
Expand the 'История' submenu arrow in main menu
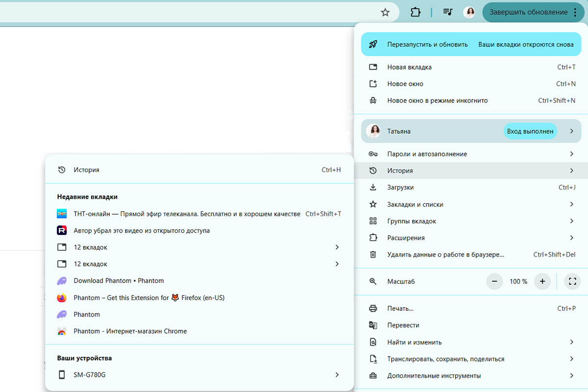[571, 171]
